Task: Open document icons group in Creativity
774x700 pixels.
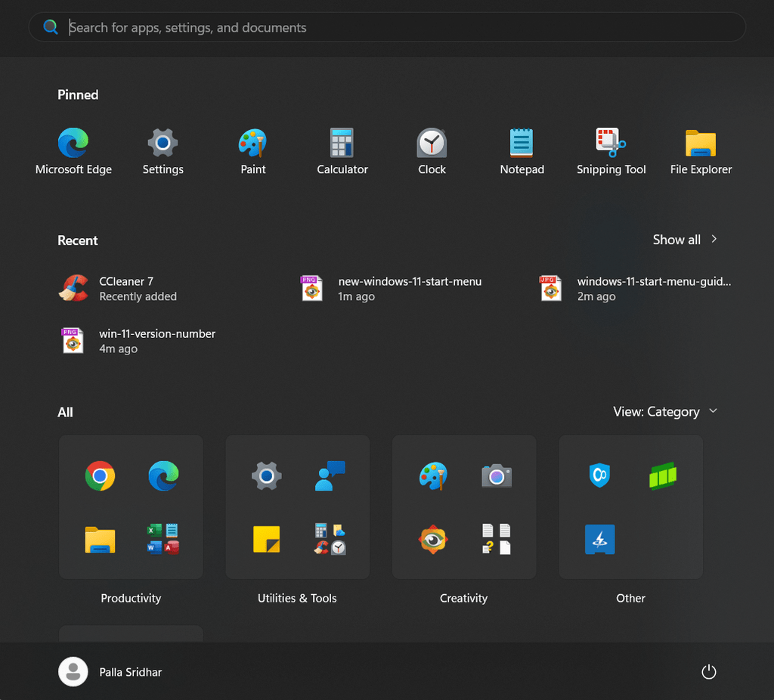Action: pyautogui.click(x=497, y=540)
